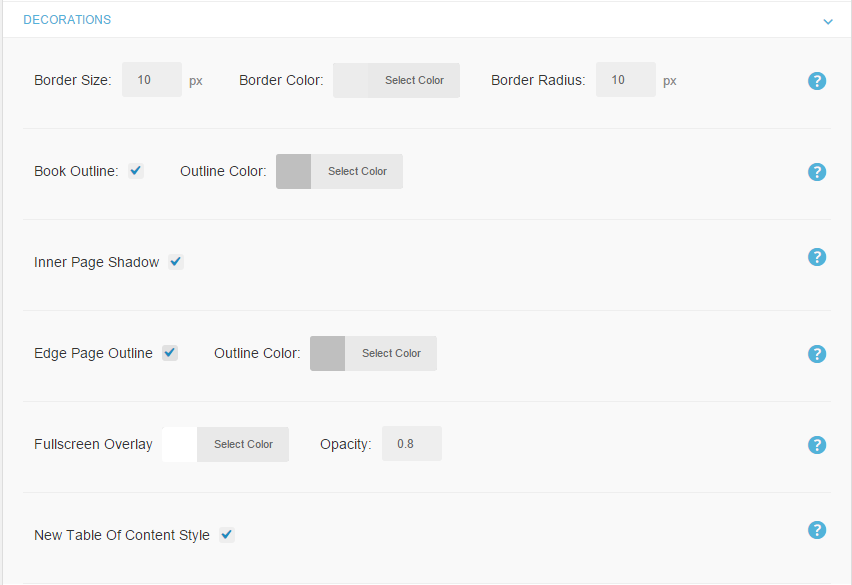The height and width of the screenshot is (585, 852).
Task: Open help for Border Size row
Action: [x=817, y=81]
